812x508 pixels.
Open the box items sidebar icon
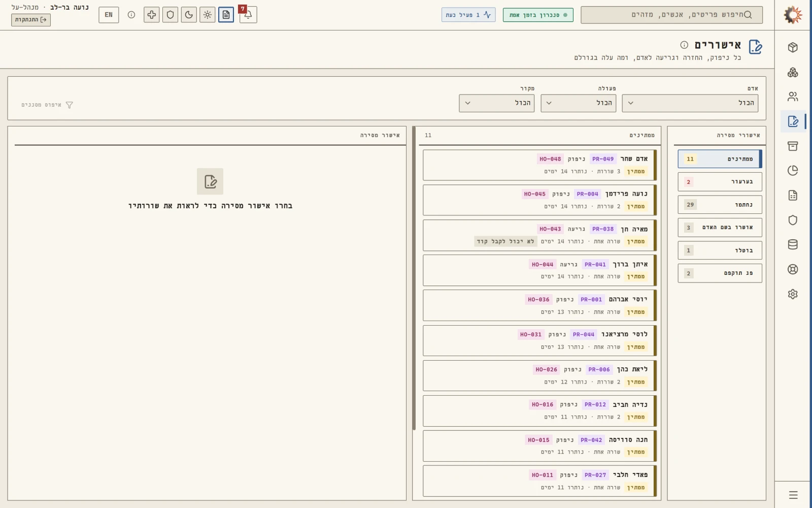click(793, 47)
